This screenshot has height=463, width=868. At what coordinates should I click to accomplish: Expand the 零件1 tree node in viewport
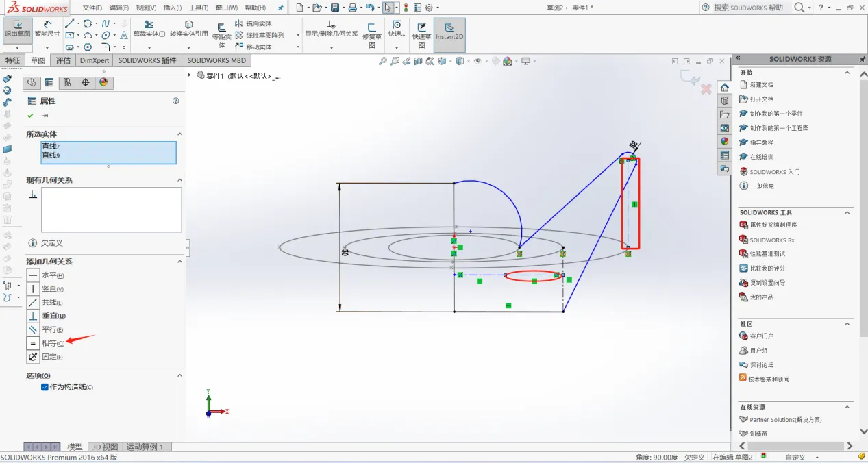(190, 75)
